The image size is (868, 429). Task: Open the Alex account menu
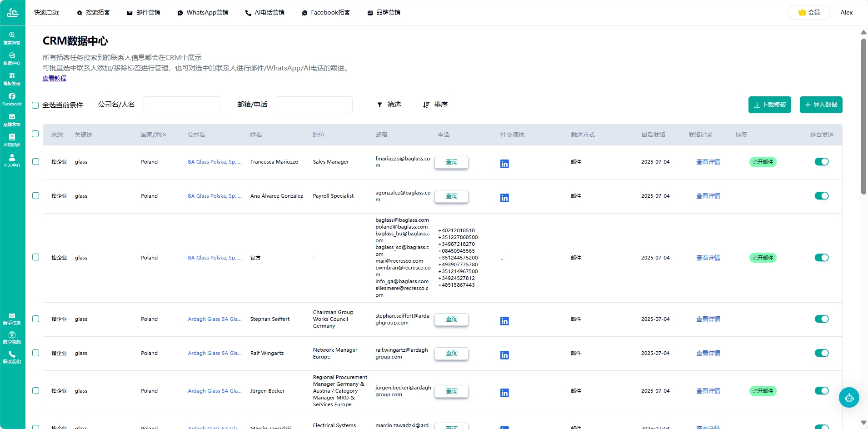pos(846,12)
